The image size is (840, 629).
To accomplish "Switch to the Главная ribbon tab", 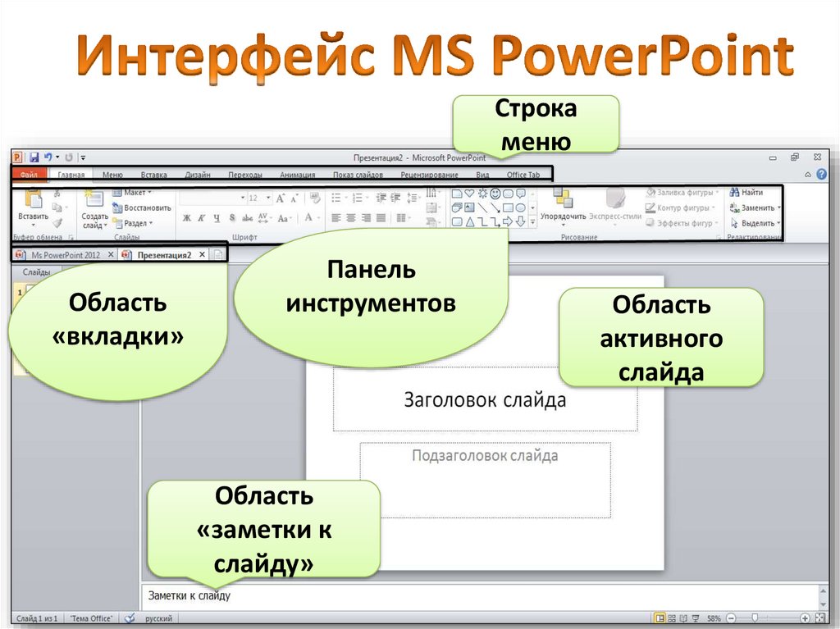I will pyautogui.click(x=71, y=175).
